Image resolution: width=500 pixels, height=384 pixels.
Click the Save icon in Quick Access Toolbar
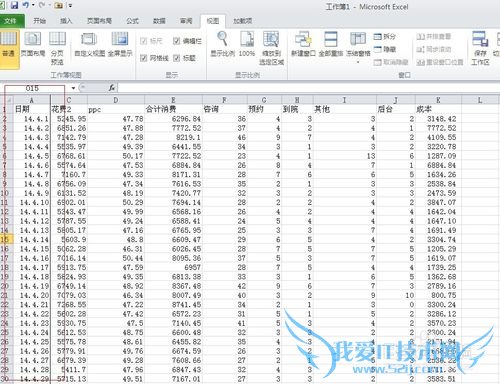click(14, 5)
